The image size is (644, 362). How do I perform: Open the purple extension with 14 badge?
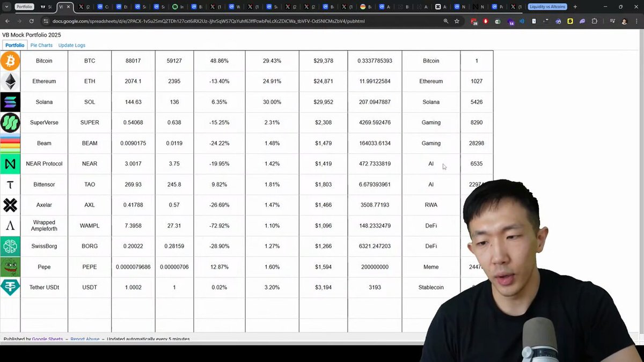click(x=510, y=21)
